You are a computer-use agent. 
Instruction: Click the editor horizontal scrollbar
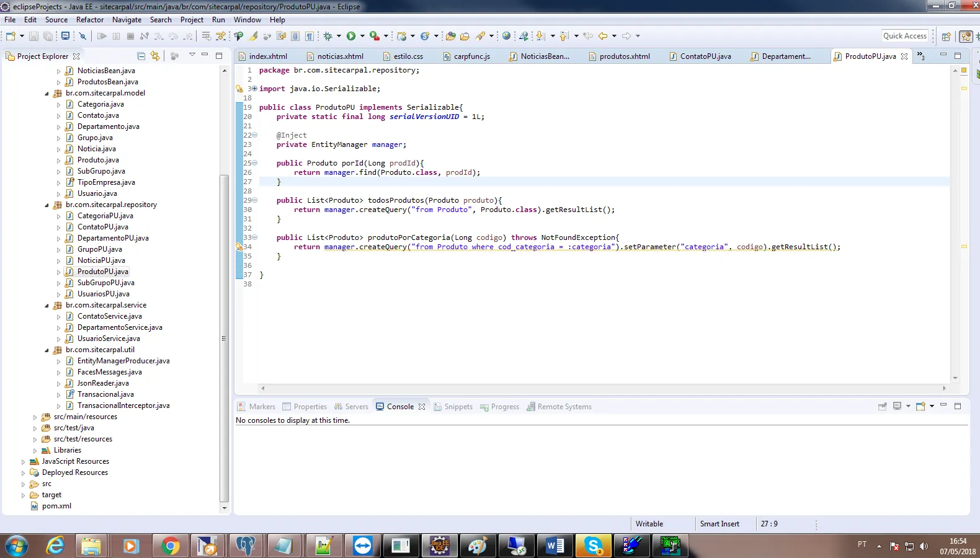coord(602,388)
